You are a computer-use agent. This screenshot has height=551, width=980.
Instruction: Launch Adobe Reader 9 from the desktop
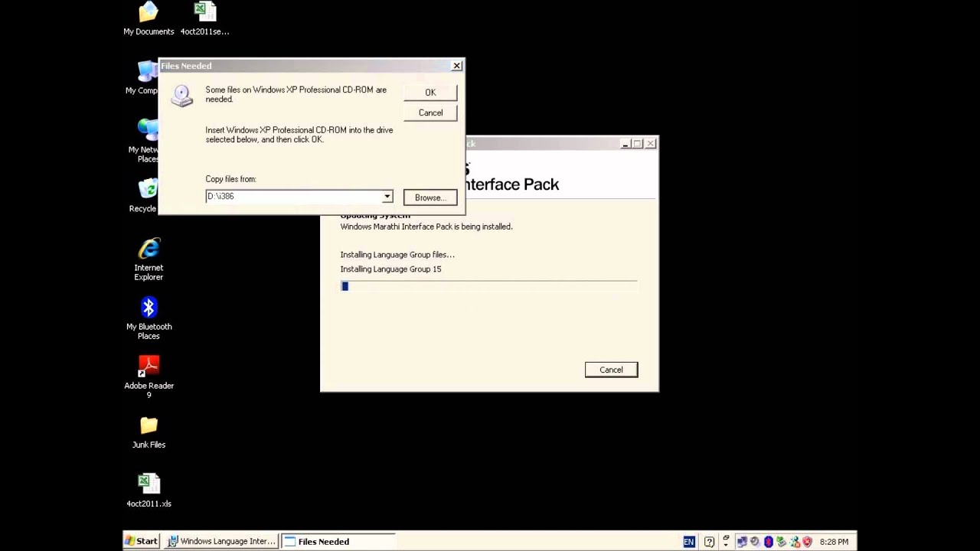[149, 377]
